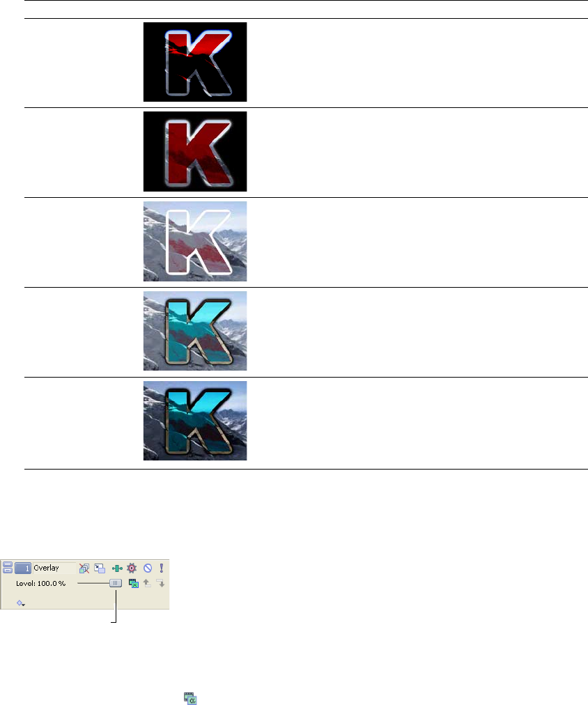This screenshot has height=705, width=588.
Task: Open the Track FX plug-in icon
Action: 117,568
